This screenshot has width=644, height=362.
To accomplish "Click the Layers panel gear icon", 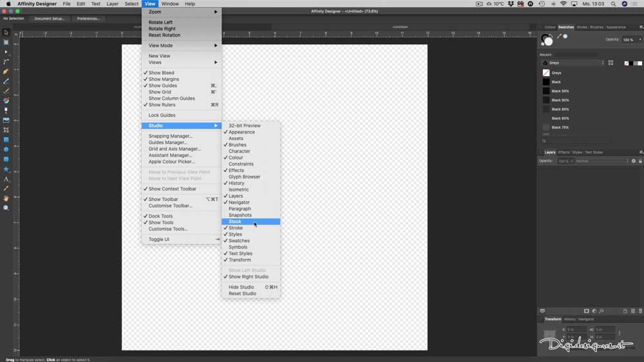I will (x=633, y=161).
